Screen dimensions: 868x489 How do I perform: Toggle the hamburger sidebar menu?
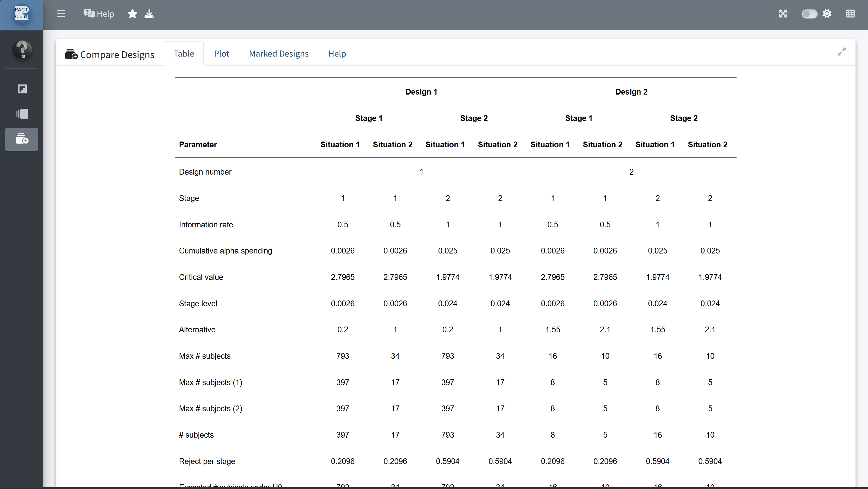click(x=61, y=14)
